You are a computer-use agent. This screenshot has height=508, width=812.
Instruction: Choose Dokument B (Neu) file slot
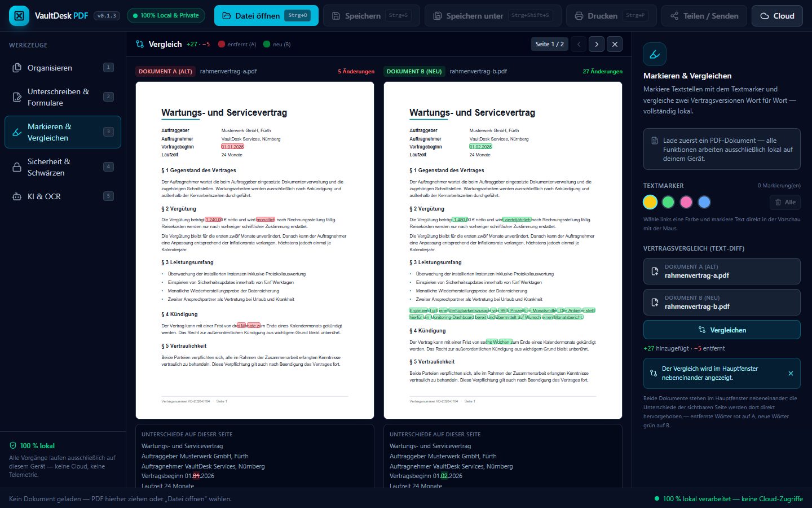(722, 303)
